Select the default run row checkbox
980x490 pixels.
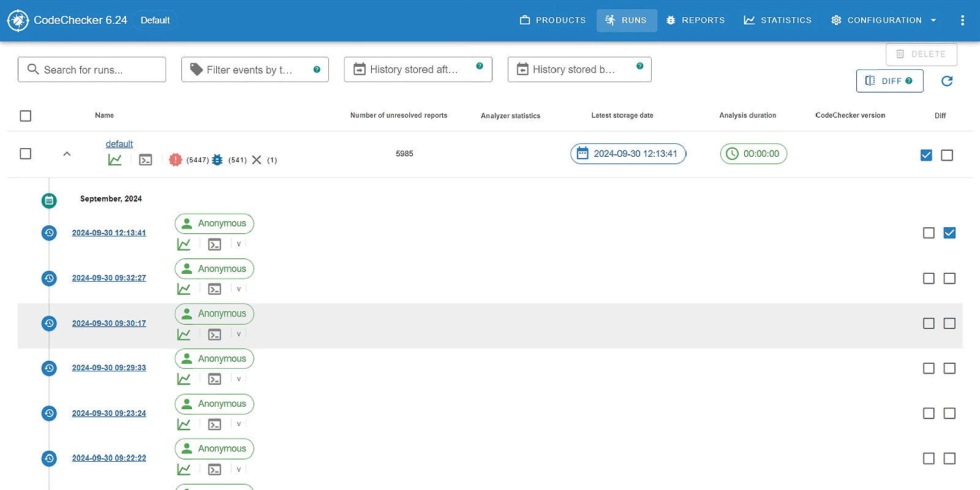tap(26, 154)
